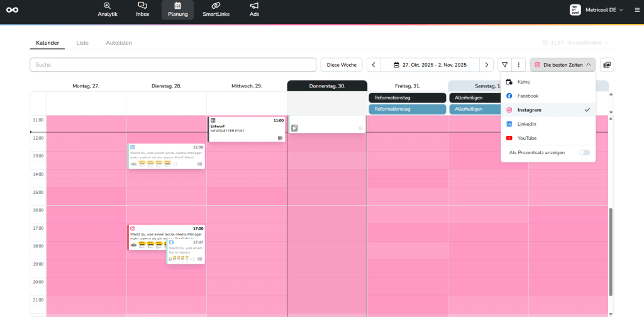Open the dark Allerheiligen event
Image resolution: width=644 pixels, height=326 pixels.
point(474,98)
